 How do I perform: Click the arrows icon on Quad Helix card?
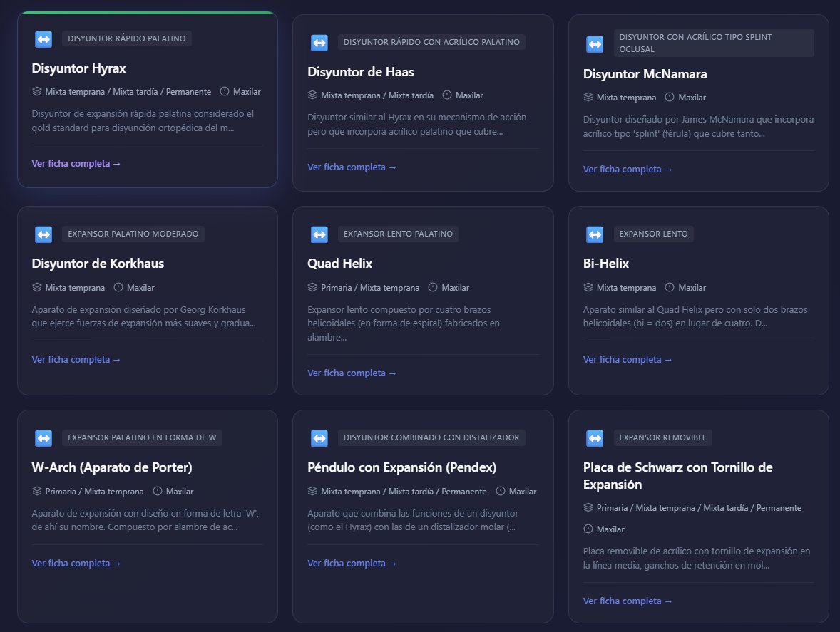point(319,234)
